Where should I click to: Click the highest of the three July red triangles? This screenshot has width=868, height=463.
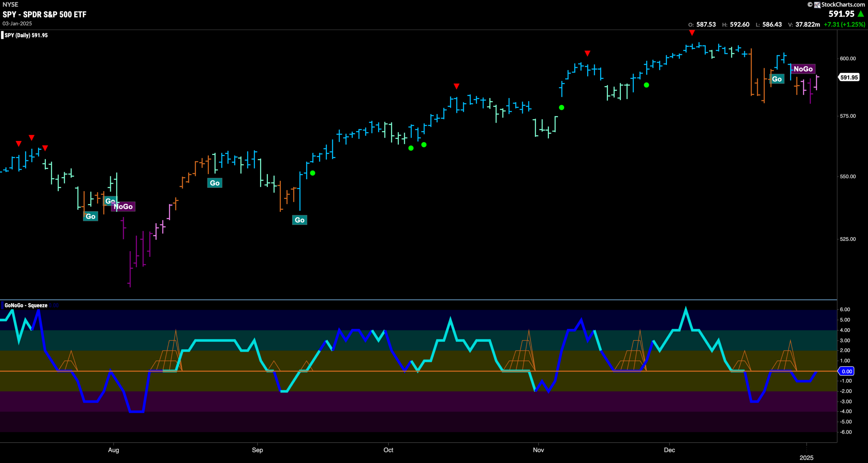[32, 138]
